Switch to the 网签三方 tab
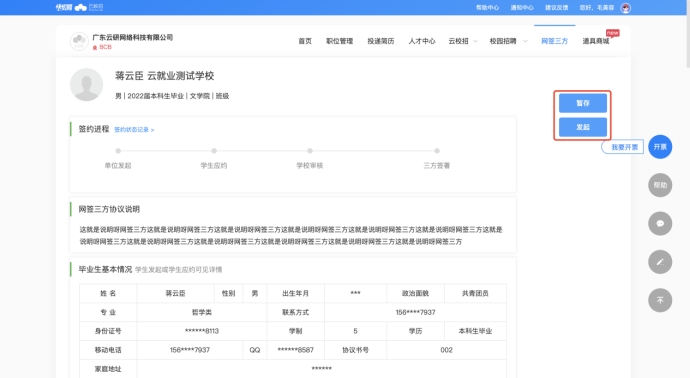Screen dimensions: 690x378 [554, 41]
